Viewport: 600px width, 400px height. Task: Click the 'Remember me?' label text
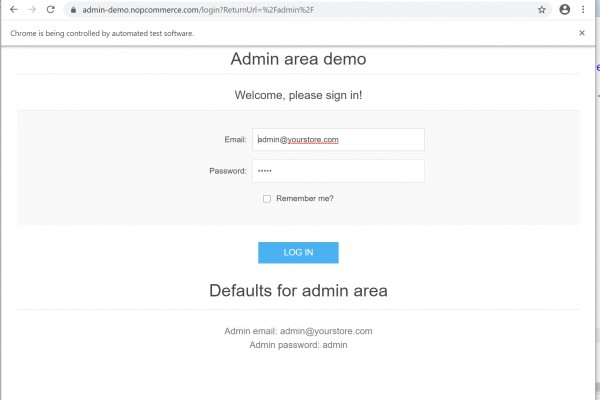[x=305, y=198]
